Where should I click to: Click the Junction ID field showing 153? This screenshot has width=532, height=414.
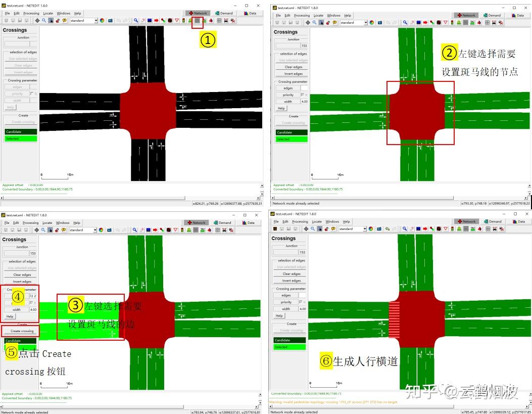tap(291, 253)
